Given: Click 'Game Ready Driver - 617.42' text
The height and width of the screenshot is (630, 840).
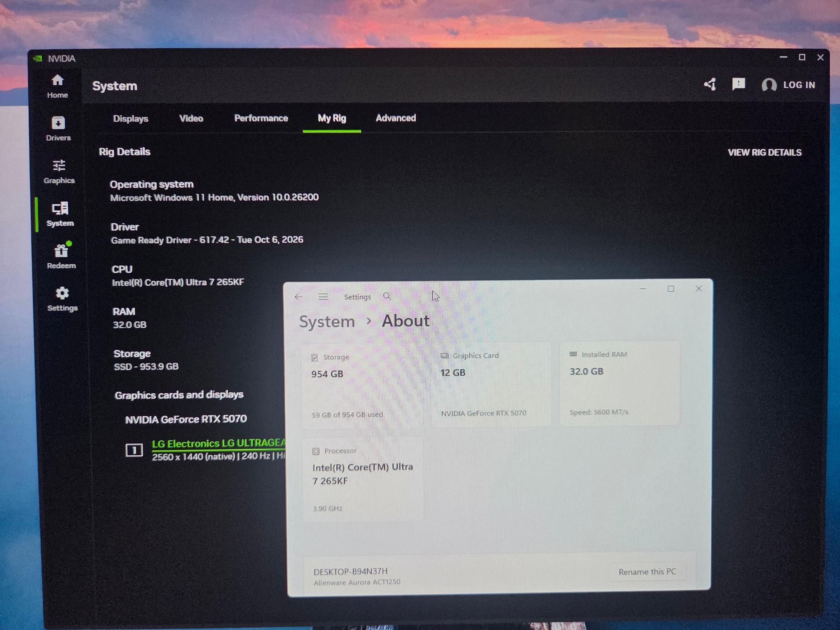Looking at the screenshot, I should 170,240.
